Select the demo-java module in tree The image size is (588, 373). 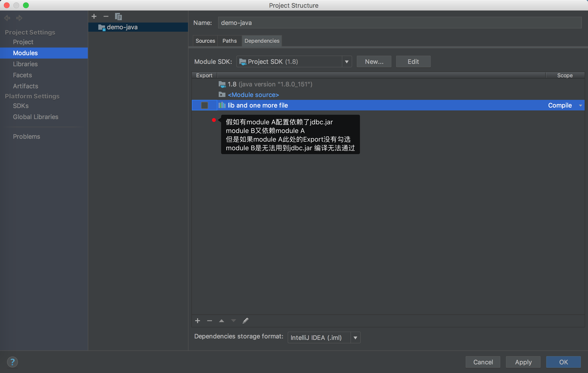[138, 27]
